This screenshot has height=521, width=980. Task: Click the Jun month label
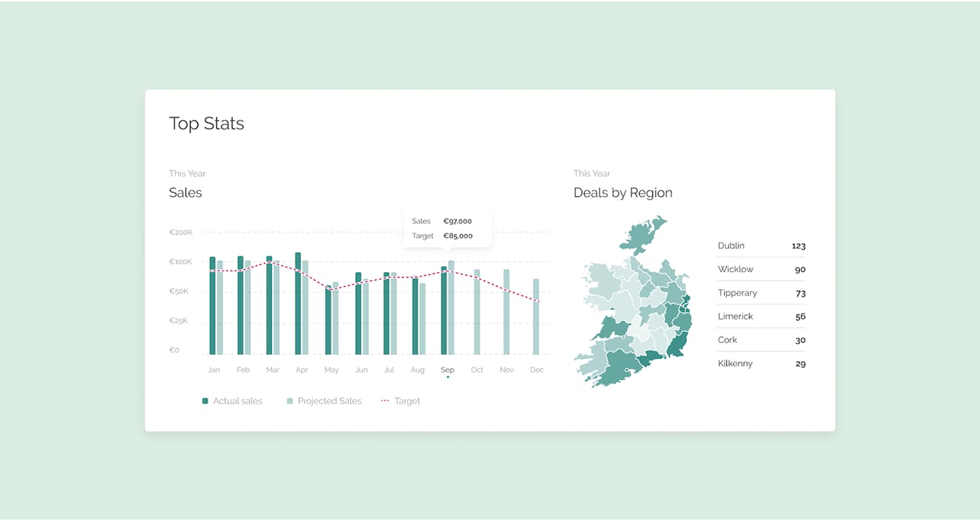[x=361, y=370]
